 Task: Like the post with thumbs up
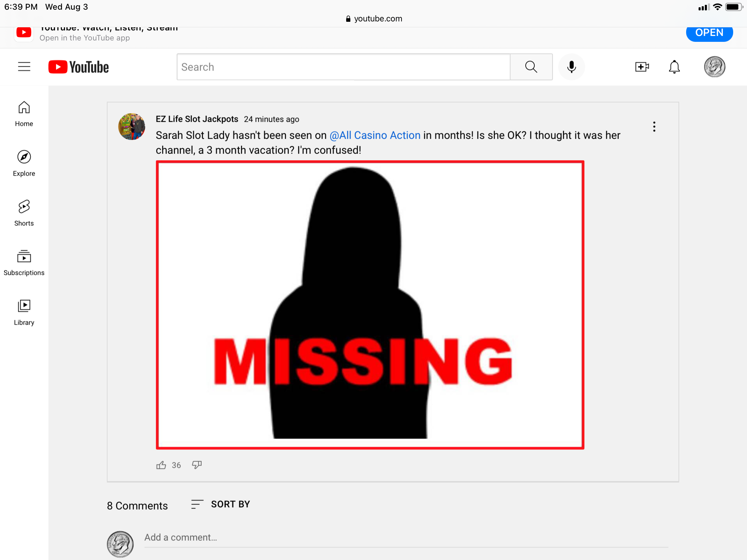(161, 465)
